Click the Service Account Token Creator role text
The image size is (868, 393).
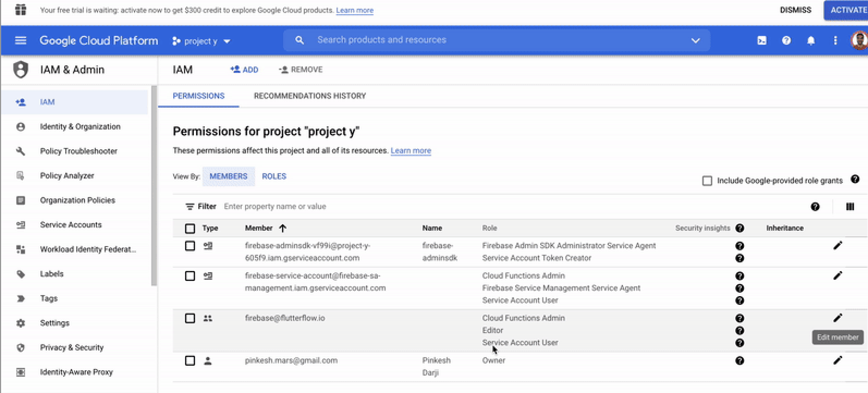[x=536, y=258]
